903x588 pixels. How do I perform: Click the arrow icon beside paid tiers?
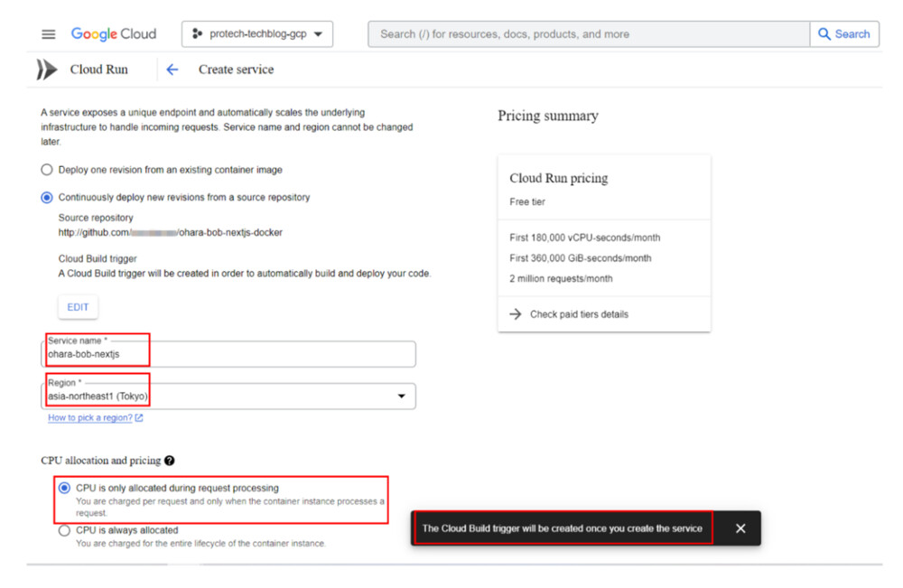click(x=516, y=314)
